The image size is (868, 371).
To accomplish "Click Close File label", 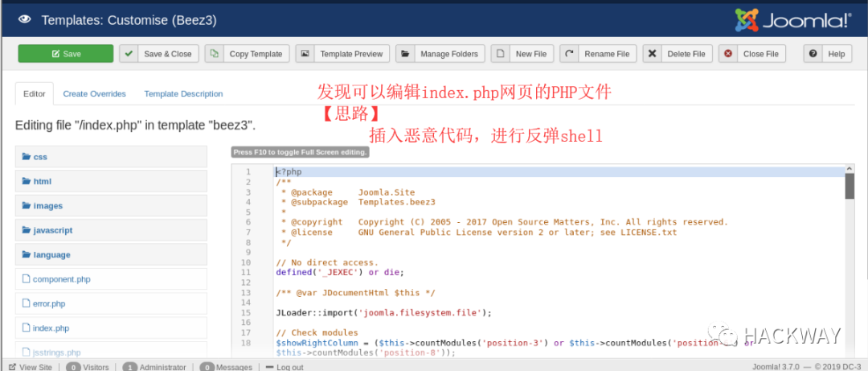I will click(x=761, y=54).
